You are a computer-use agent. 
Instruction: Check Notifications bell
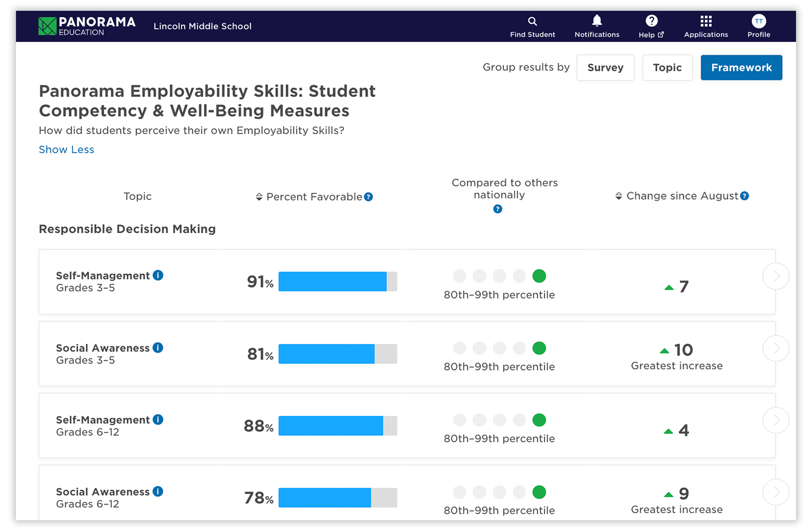click(597, 26)
